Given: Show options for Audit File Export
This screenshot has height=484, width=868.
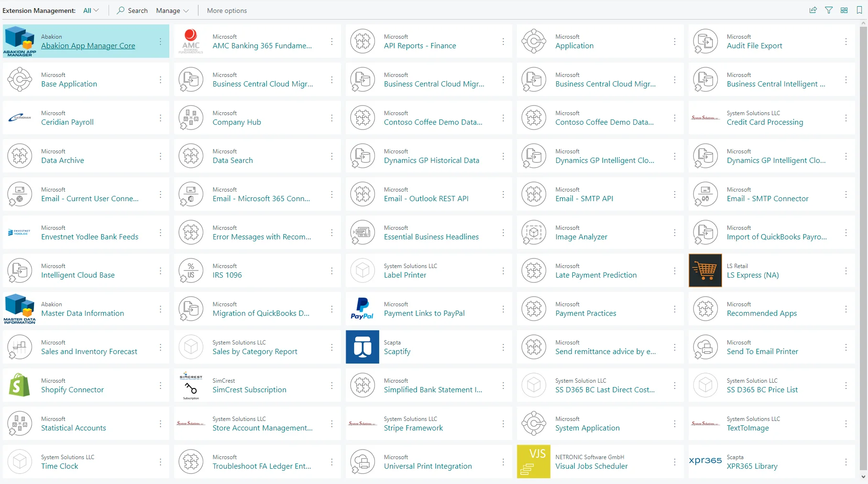Looking at the screenshot, I should [x=846, y=42].
